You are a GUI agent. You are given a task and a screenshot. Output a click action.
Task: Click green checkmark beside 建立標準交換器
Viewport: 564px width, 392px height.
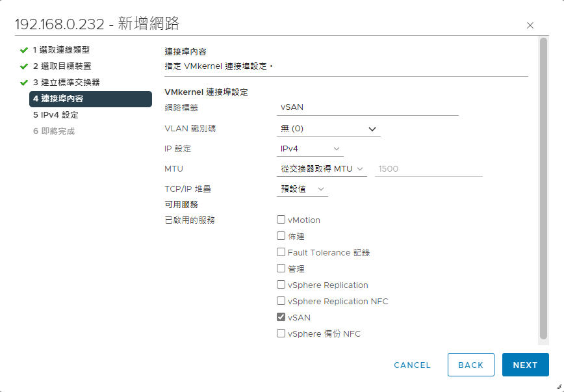(x=24, y=83)
